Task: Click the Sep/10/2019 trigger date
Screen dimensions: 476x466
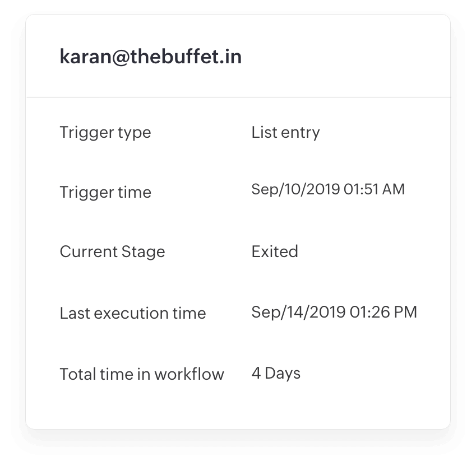Action: click(x=295, y=189)
